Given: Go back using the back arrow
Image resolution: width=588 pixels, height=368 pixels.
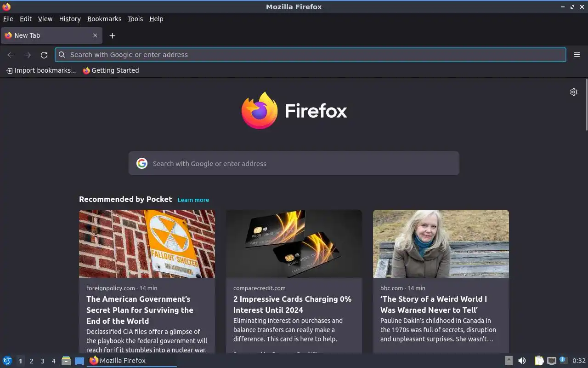Looking at the screenshot, I should click(11, 55).
